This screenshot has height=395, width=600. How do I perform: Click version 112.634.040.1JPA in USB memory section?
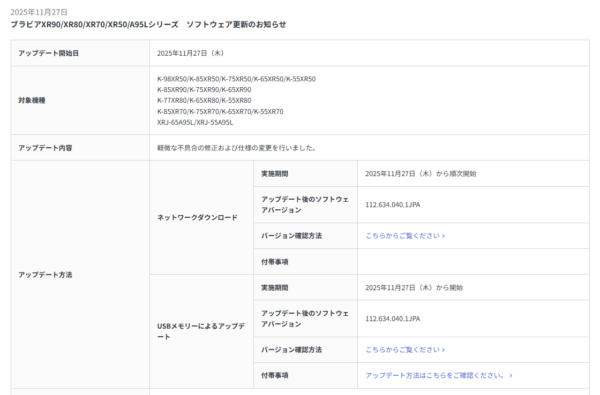click(393, 319)
